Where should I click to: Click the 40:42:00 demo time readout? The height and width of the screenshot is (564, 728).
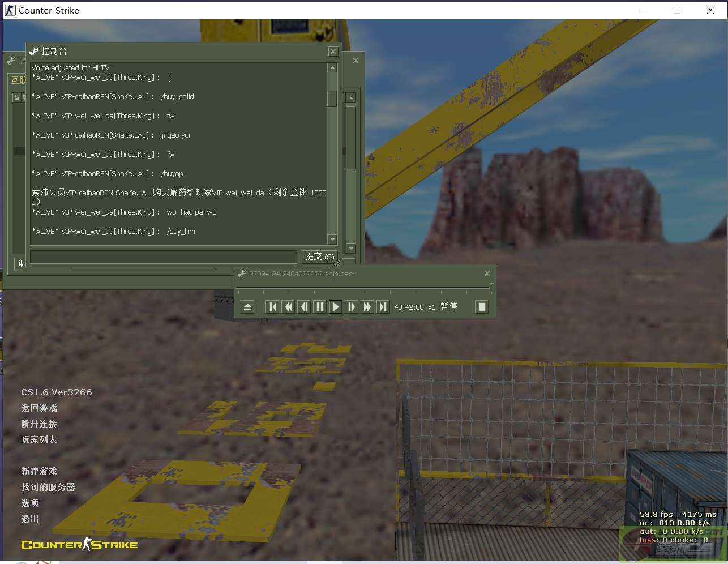tap(409, 307)
